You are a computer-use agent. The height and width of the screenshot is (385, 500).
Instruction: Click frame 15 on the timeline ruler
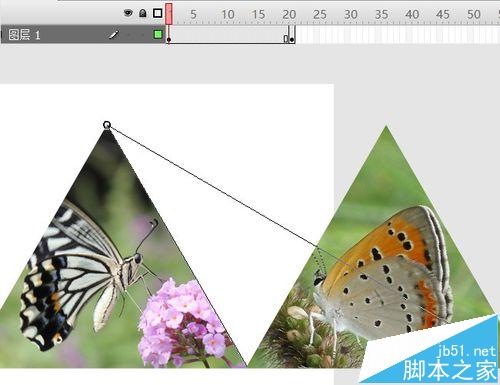[258, 14]
